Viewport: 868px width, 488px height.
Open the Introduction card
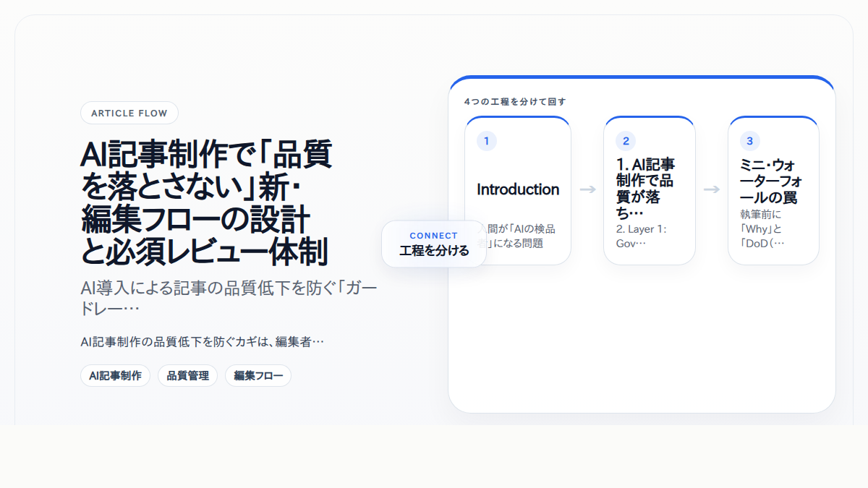[518, 189]
